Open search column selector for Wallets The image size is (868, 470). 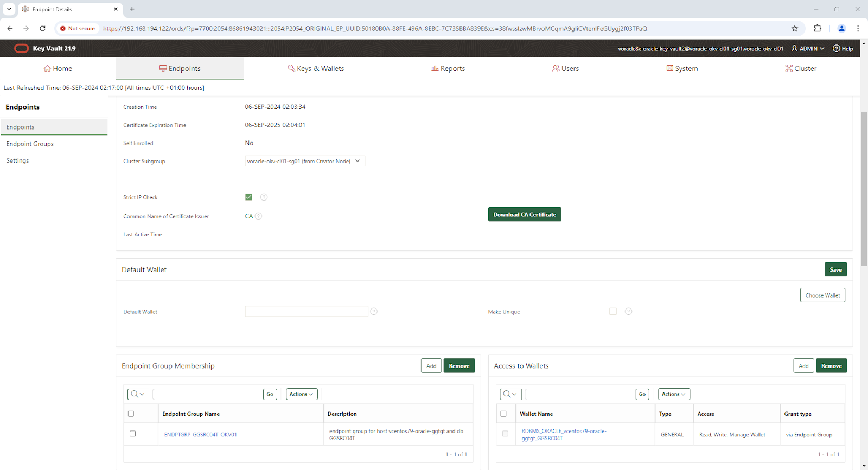coord(510,394)
